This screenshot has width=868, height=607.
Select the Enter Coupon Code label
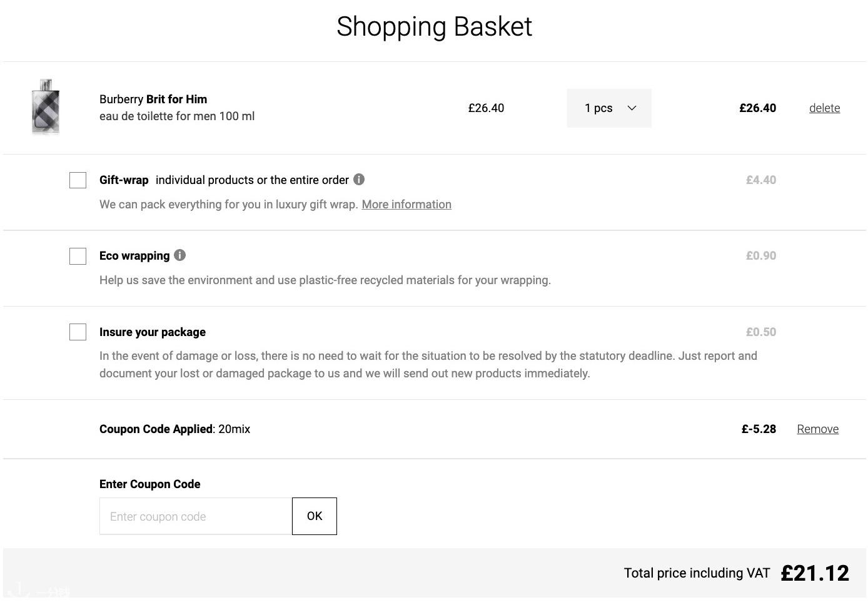[x=150, y=484]
